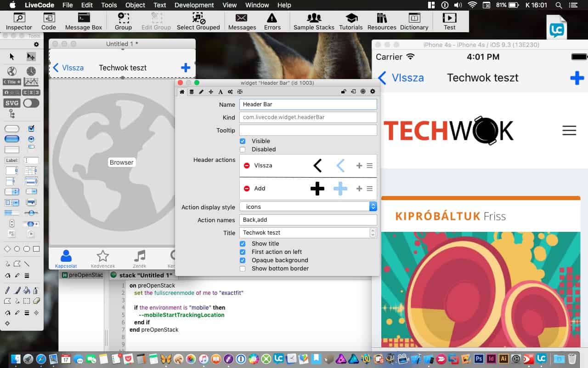588x368 pixels.
Task: Open the Development menu
Action: pos(194,5)
